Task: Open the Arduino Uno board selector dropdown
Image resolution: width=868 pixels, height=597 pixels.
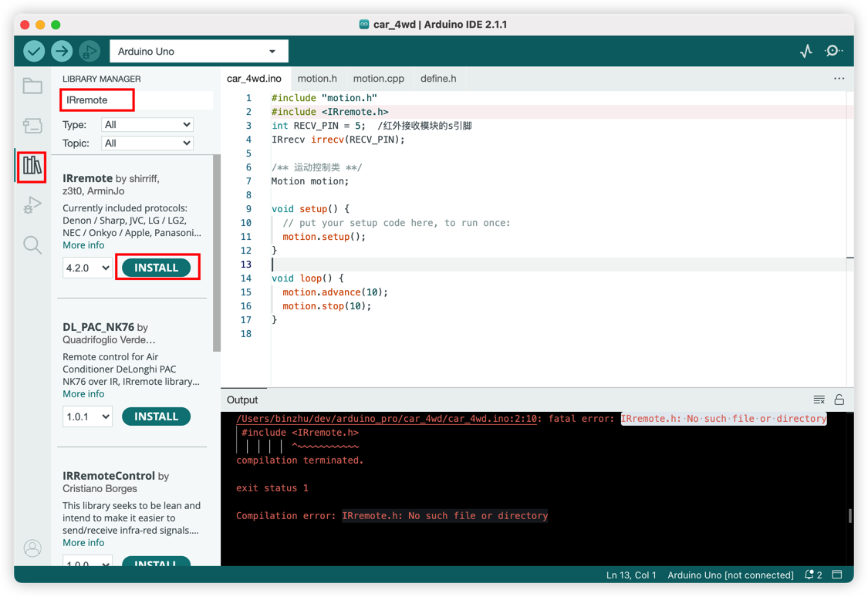Action: click(x=198, y=50)
